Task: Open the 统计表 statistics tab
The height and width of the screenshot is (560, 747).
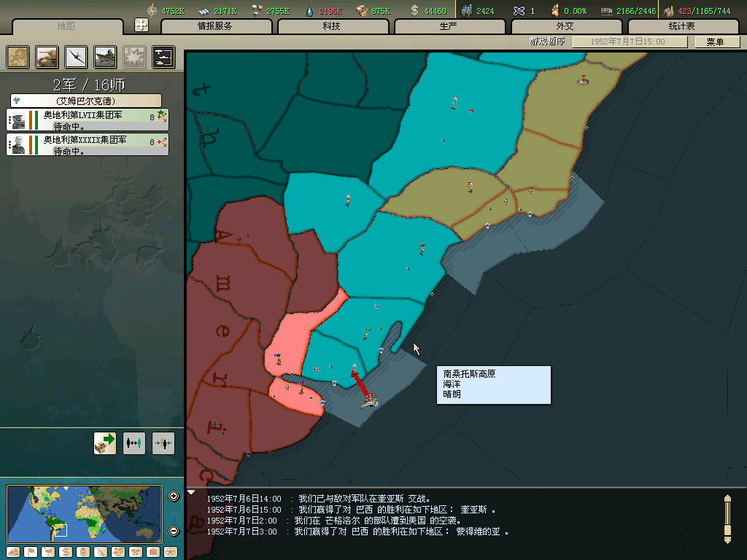Action: pyautogui.click(x=682, y=26)
